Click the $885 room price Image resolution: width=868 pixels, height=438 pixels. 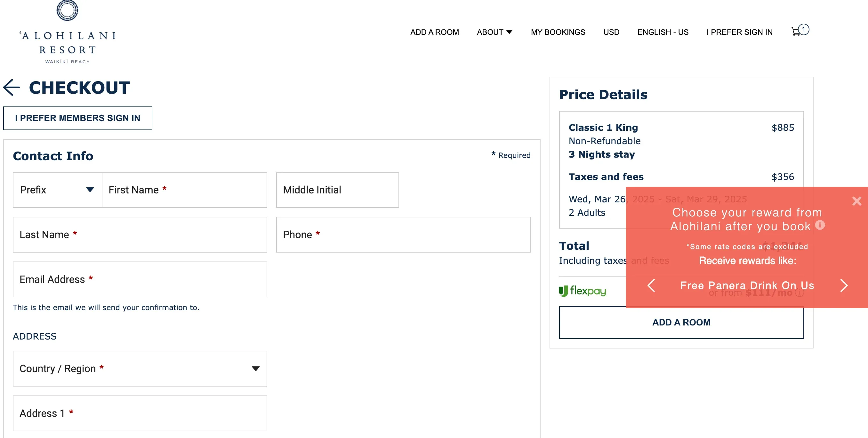point(783,128)
